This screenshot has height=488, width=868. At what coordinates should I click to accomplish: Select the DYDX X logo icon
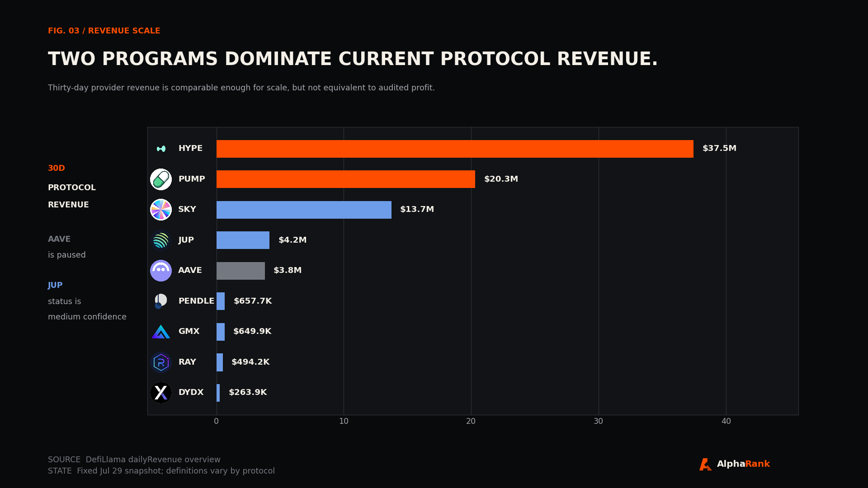(x=161, y=393)
